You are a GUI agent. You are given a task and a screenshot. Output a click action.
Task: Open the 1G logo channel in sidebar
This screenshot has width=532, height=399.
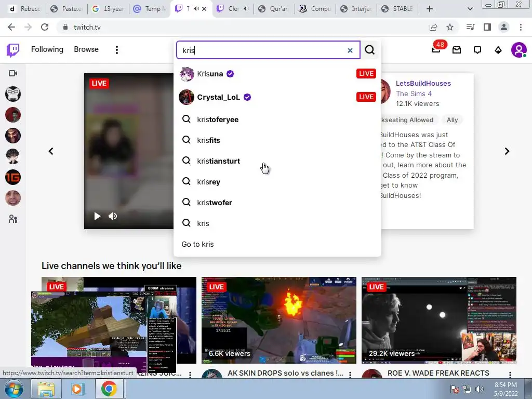(13, 178)
